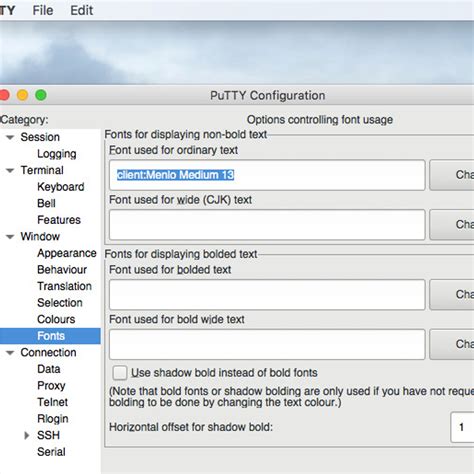474x474 pixels.
Task: Expand the SSH tree category
Action: (27, 435)
